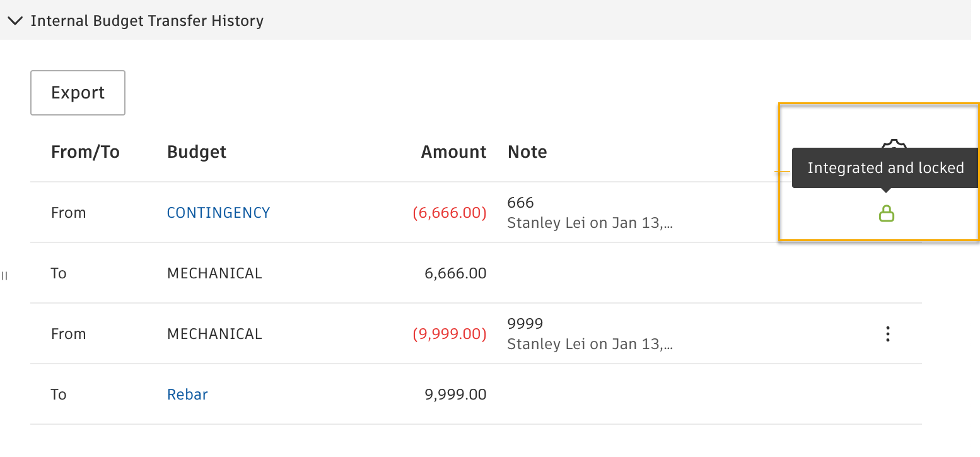
Task: Sort the table by the Budget column
Action: point(196,151)
